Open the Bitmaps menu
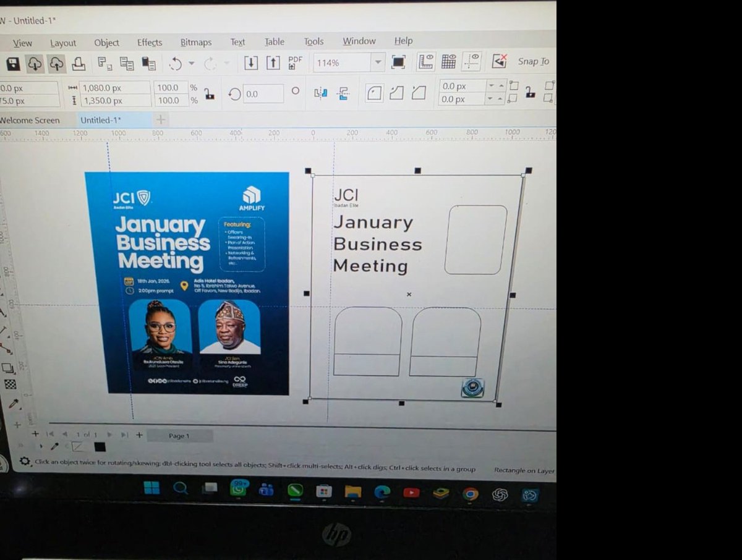Viewport: 742px width, 560px height. tap(196, 42)
